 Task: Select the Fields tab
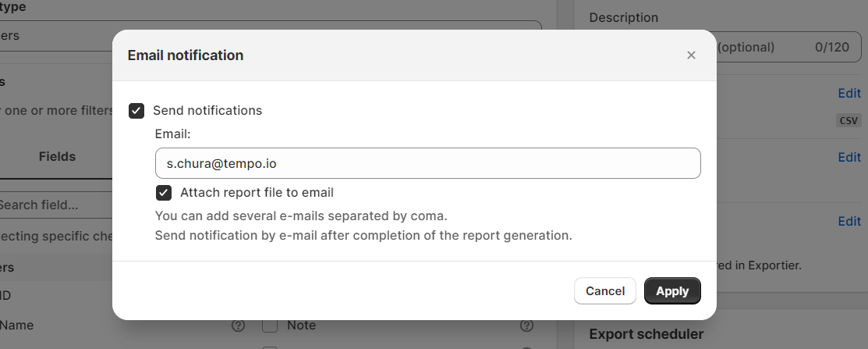pyautogui.click(x=57, y=157)
